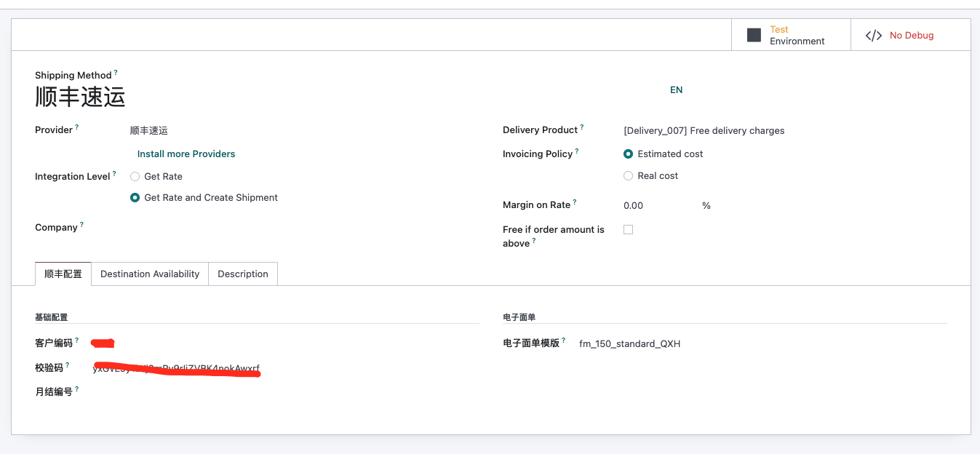
Task: Click the help mark beside Integration Level
Action: coord(114,174)
